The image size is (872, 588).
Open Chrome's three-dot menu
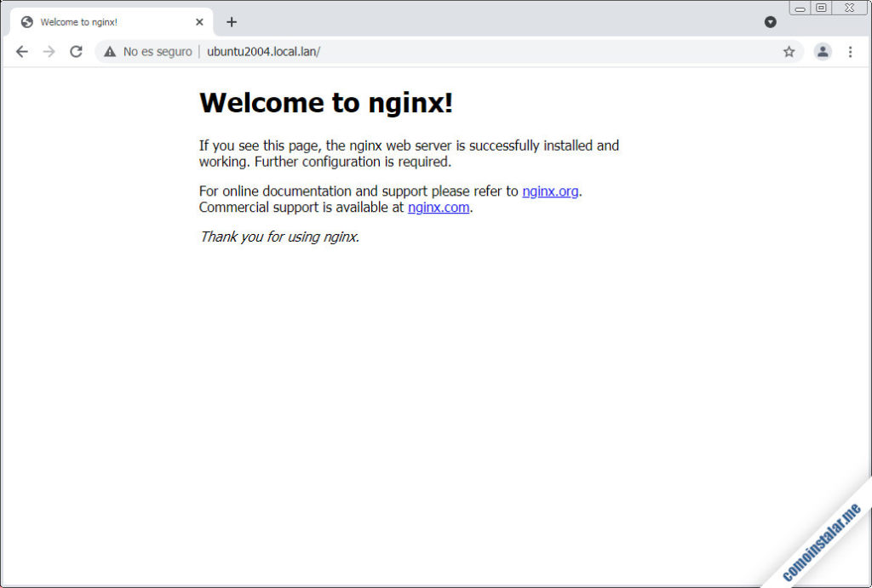pos(851,51)
